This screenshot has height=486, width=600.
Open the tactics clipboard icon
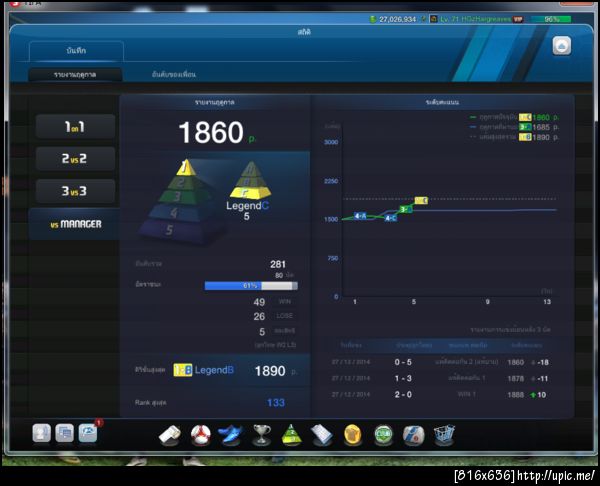click(322, 435)
